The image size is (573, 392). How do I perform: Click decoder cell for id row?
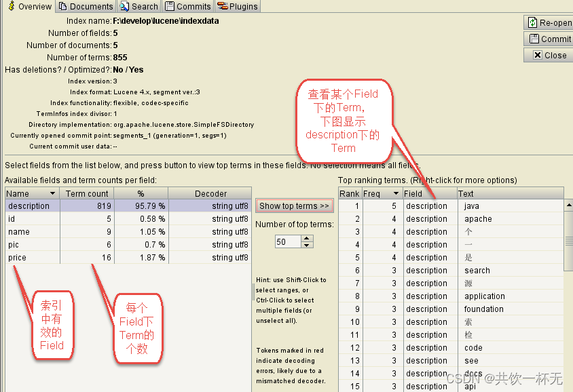[210, 218]
